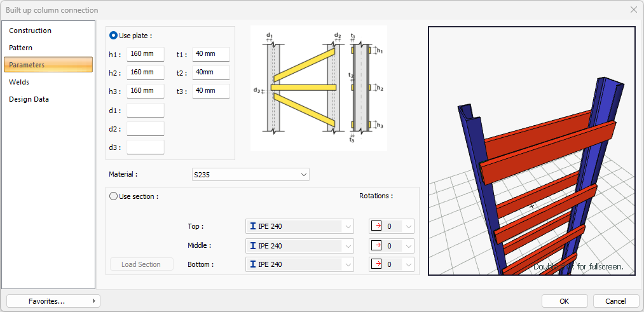This screenshot has width=644, height=312.
Task: Click the Top label
Action: [196, 226]
